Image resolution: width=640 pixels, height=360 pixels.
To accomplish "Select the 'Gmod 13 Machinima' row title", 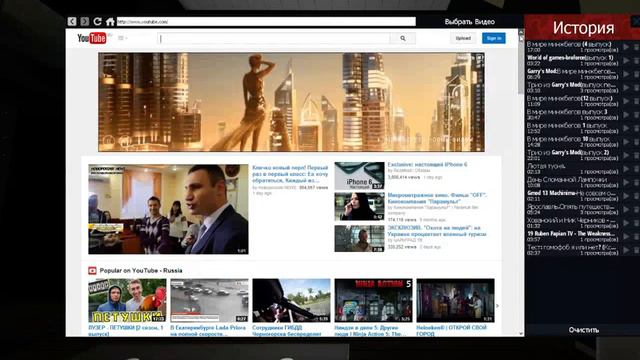I will (x=571, y=193).
